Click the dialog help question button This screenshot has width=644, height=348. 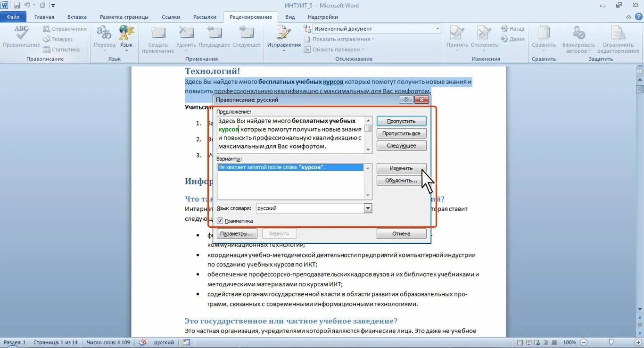(x=406, y=99)
